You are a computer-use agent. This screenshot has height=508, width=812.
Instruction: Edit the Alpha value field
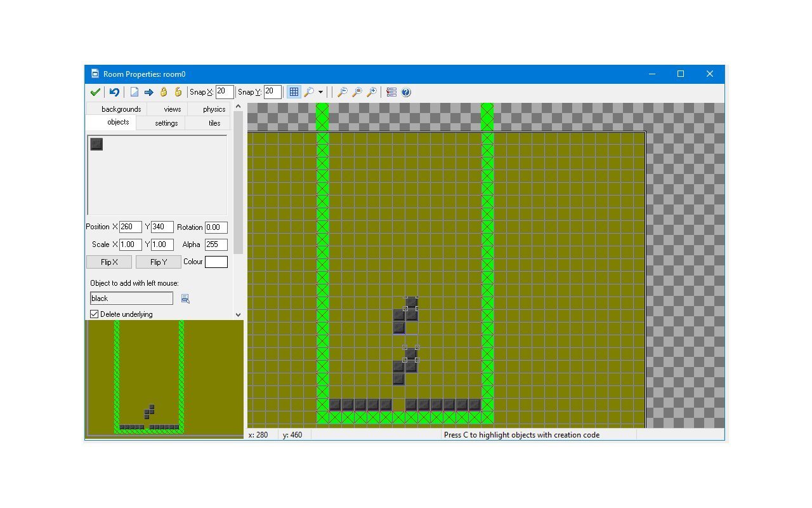(x=216, y=244)
